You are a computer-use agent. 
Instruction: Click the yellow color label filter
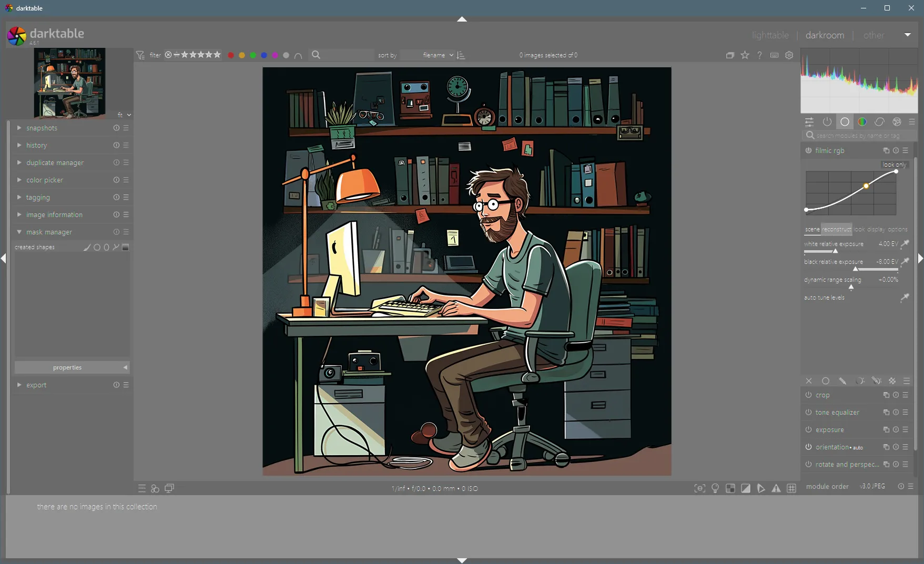tap(242, 55)
